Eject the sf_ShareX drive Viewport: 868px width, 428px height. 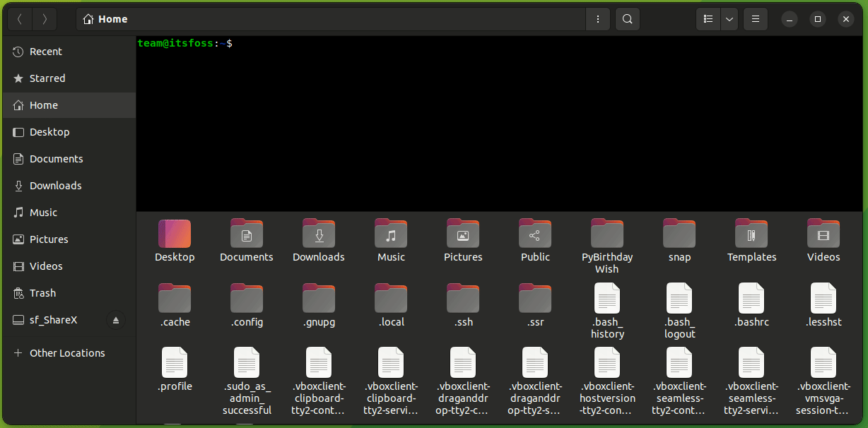coord(116,320)
